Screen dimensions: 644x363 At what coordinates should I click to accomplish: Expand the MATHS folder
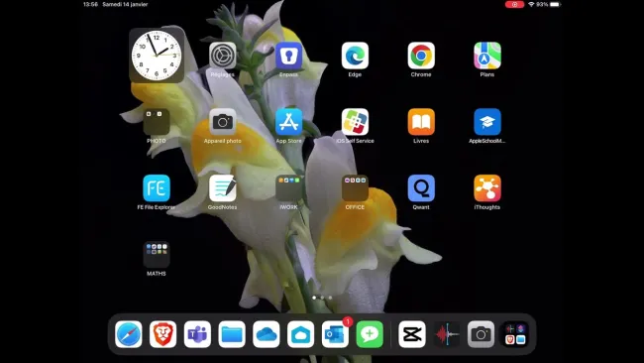tap(157, 255)
